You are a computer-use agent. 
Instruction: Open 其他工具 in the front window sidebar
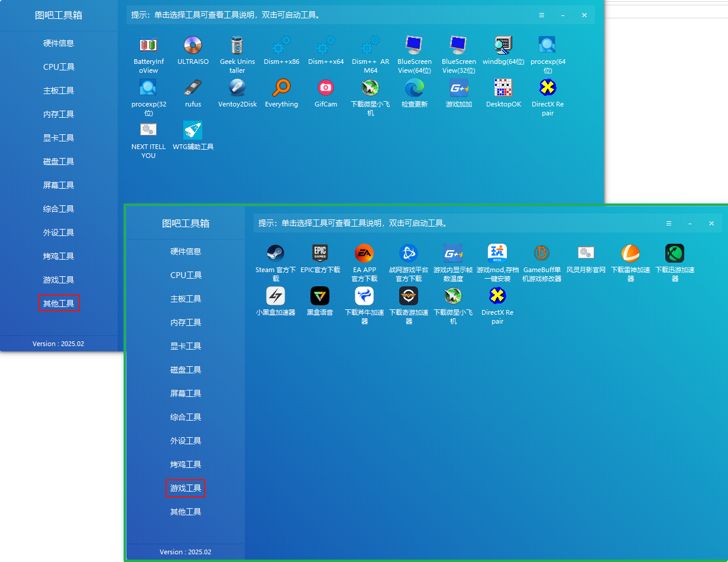[186, 512]
